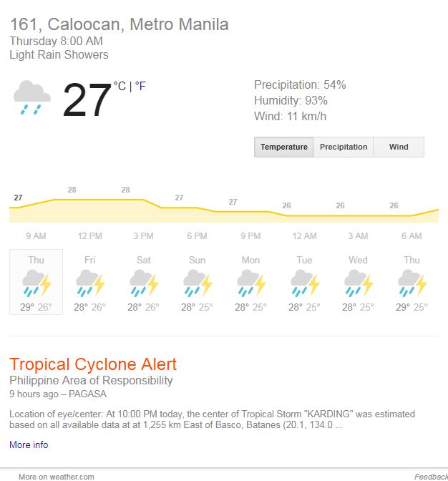
Task: Select Monday's thunderstorm forecast icon
Action: tap(251, 283)
